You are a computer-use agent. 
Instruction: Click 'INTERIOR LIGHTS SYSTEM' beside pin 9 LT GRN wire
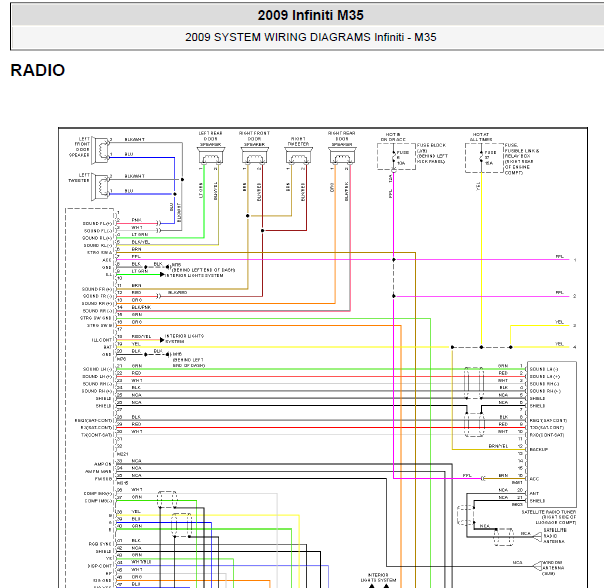pyautogui.click(x=194, y=276)
